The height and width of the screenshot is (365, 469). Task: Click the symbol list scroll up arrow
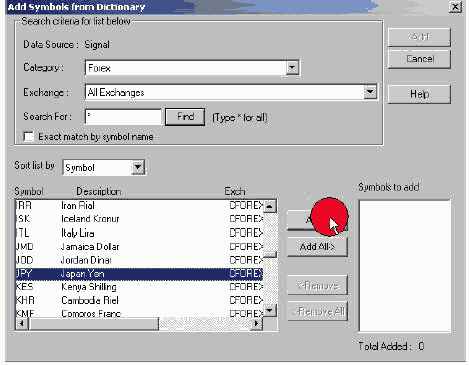point(270,206)
